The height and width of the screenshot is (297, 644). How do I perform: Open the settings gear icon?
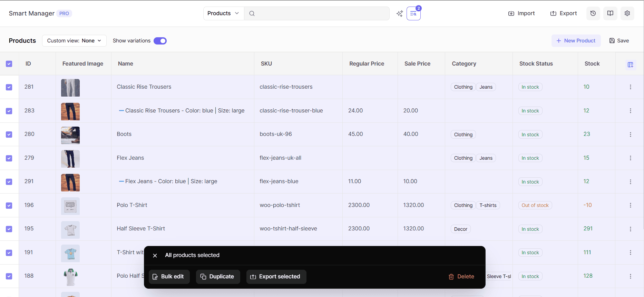(x=627, y=13)
